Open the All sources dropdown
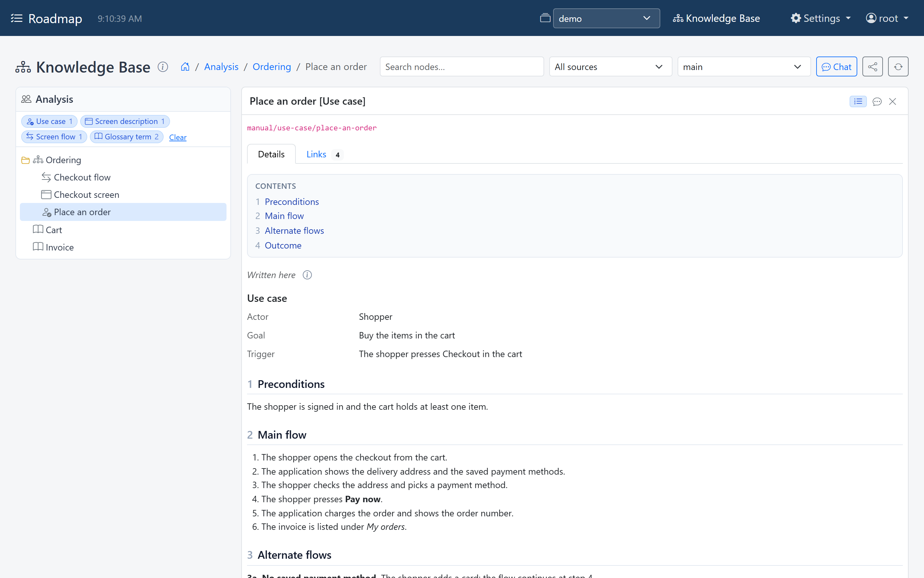This screenshot has width=924, height=578. tap(610, 66)
